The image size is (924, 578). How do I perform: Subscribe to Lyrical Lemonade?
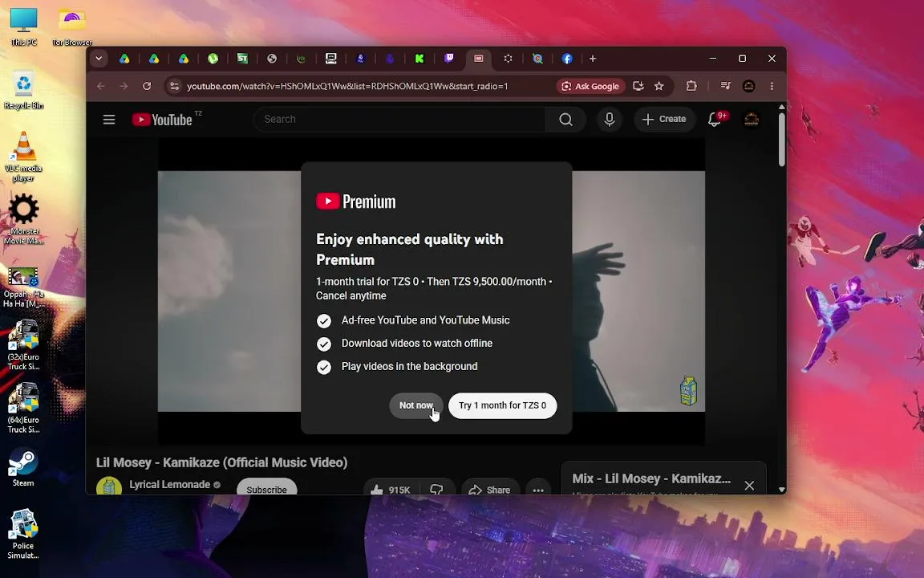[x=266, y=489]
